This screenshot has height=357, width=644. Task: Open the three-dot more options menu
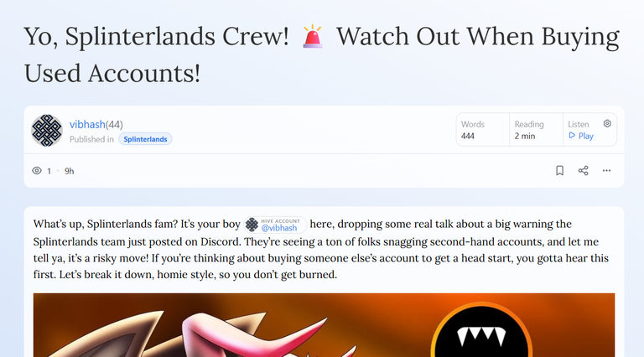click(606, 171)
